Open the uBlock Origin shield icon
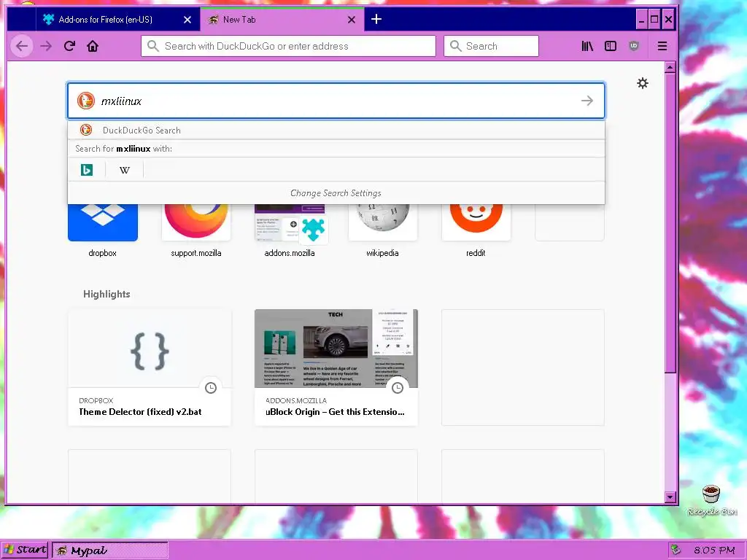Screen dimensions: 747x560 (x=634, y=46)
